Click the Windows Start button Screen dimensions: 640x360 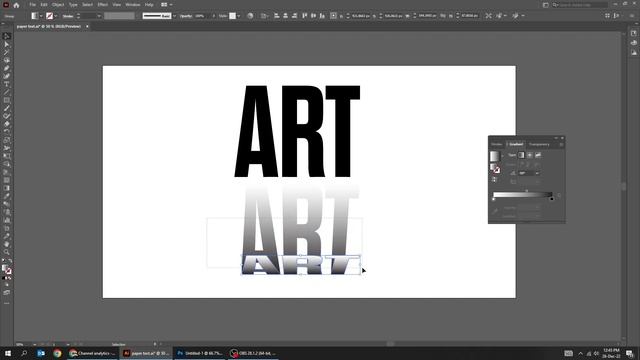[8, 353]
